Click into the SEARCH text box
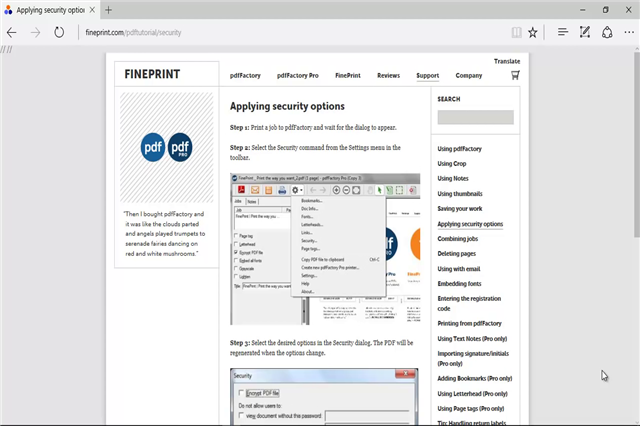This screenshot has width=640, height=426. coord(476,117)
